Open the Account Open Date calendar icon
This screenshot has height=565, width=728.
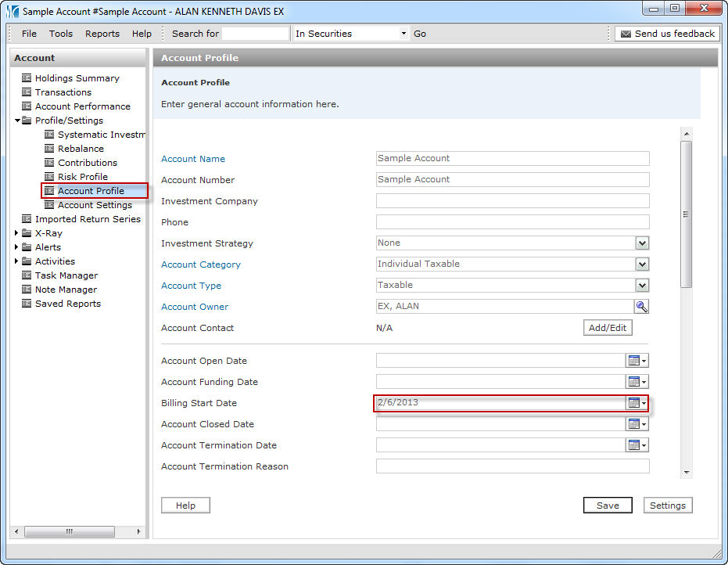point(637,361)
